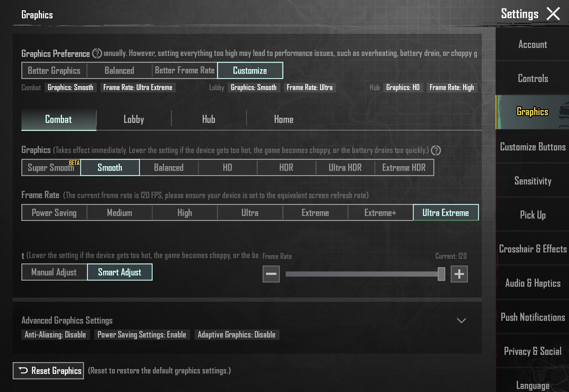Switch to Manual Adjust mode
This screenshot has height=392, width=569.
(x=54, y=272)
